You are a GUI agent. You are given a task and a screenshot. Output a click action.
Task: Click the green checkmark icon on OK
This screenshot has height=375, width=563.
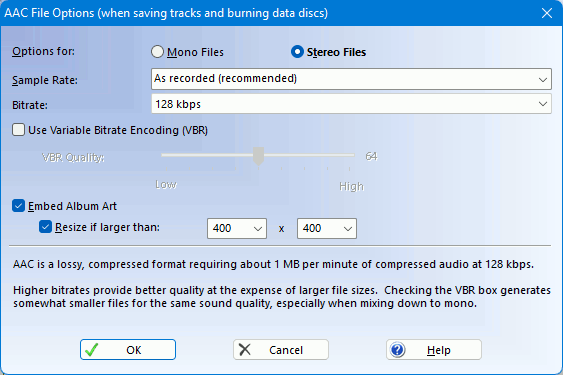92,349
